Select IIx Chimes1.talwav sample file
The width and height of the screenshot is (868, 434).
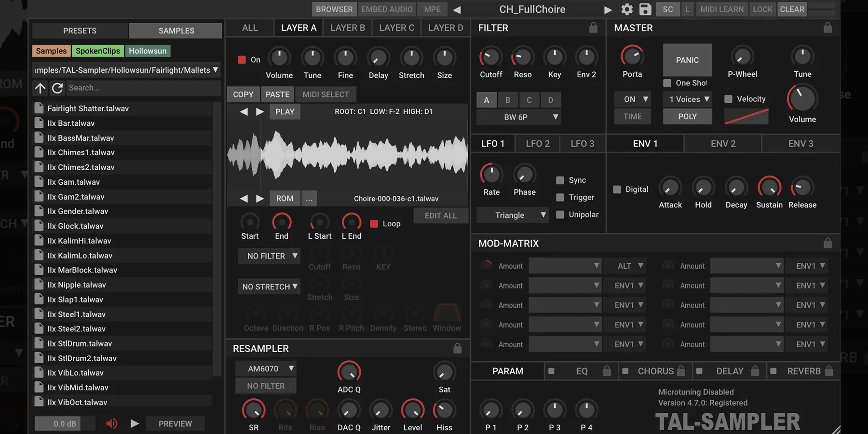click(81, 152)
